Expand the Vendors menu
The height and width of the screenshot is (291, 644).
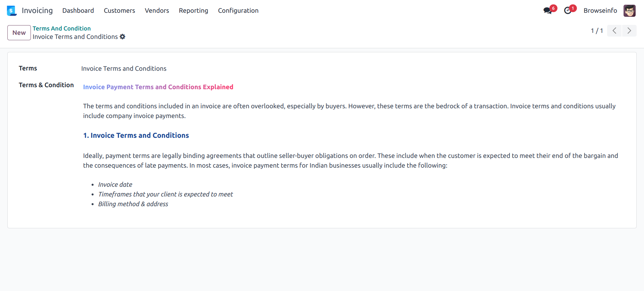tap(157, 11)
